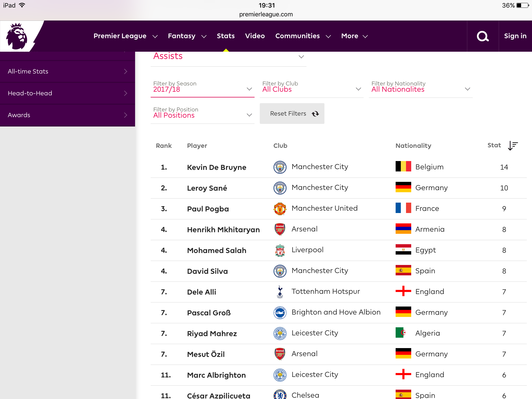The height and width of the screenshot is (399, 532).
Task: Select the Video menu item
Action: (x=255, y=36)
